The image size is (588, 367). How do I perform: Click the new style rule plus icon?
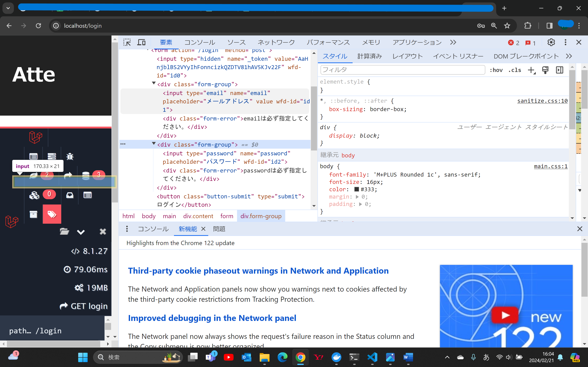(x=531, y=70)
